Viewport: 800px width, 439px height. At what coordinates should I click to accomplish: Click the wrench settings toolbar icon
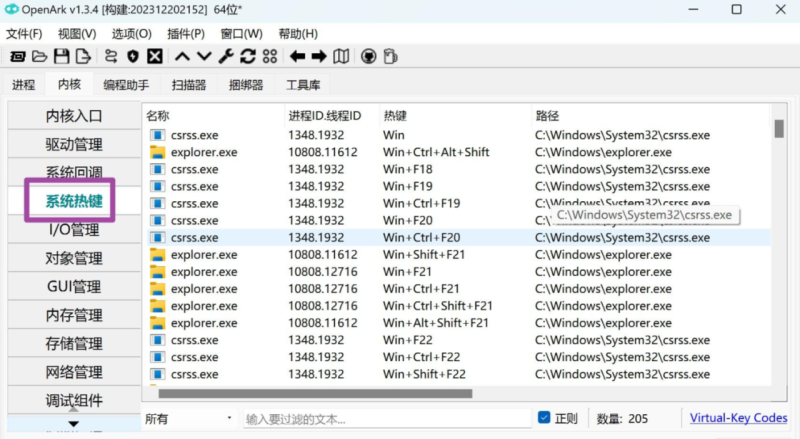click(x=226, y=56)
